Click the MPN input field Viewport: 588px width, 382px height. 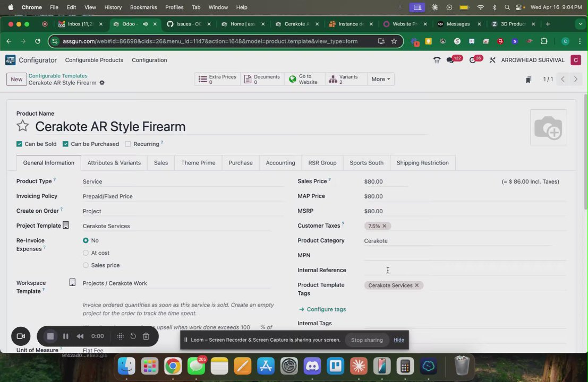(x=465, y=255)
